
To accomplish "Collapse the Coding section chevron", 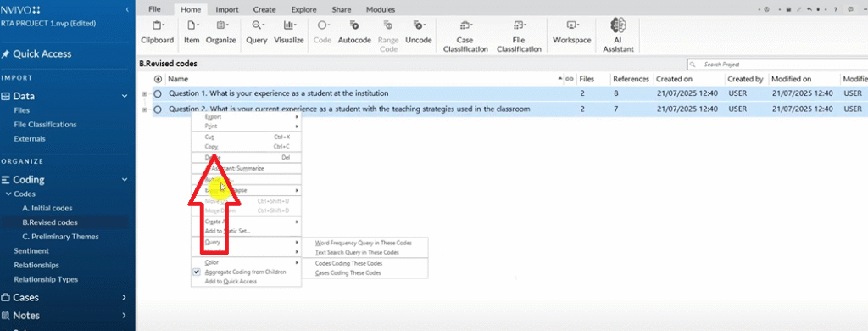I will click(125, 180).
